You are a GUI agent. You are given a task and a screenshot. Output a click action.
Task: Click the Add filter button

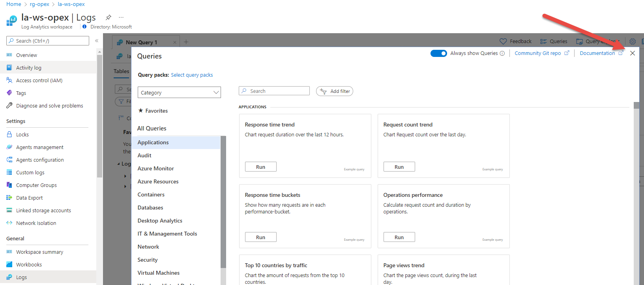[335, 91]
